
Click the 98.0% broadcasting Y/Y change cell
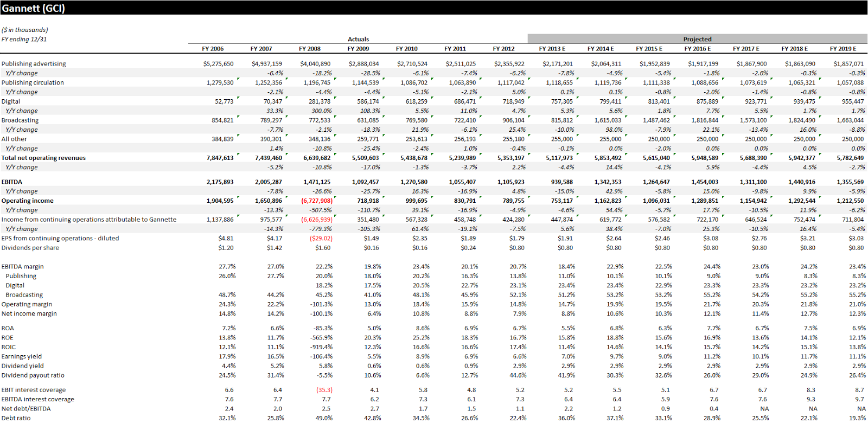614,130
